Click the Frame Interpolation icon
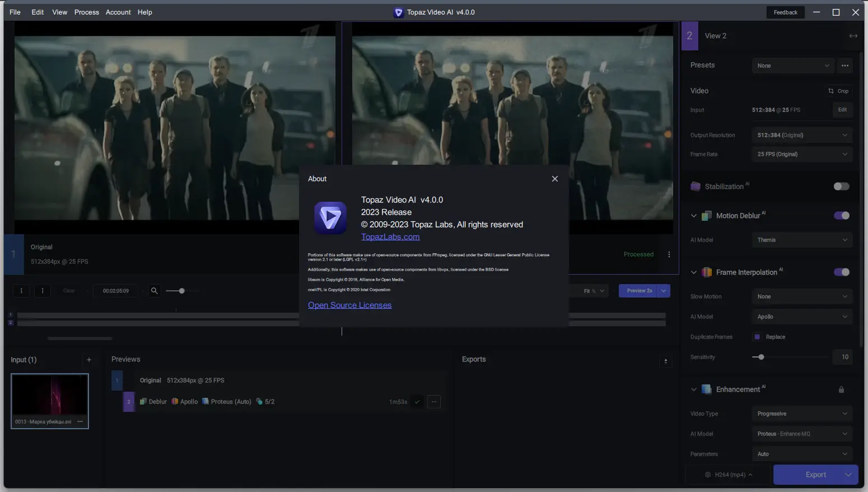Screen dimensions: 868x492 tap(707, 272)
